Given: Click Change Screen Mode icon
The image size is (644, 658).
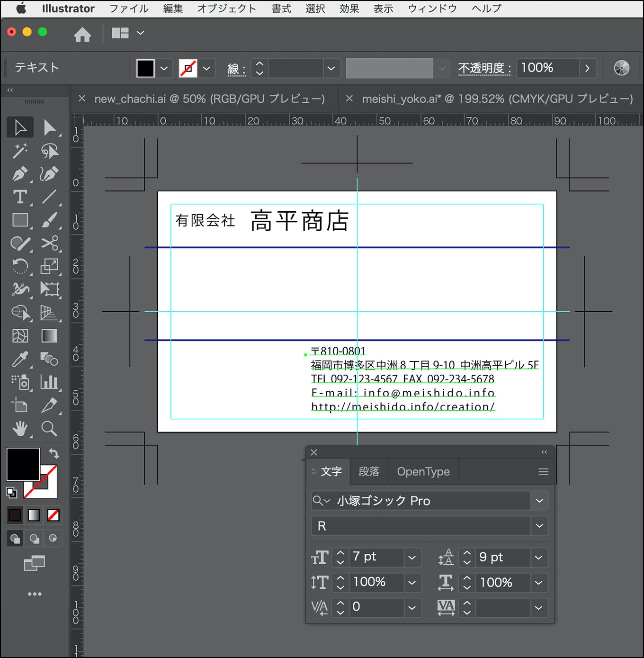Looking at the screenshot, I should coord(34,563).
